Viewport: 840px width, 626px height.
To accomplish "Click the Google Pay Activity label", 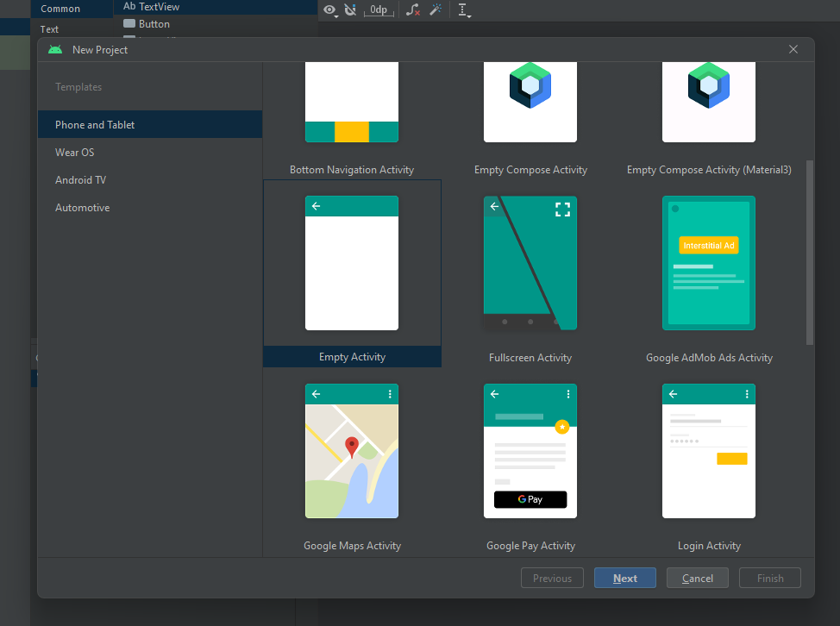I will pyautogui.click(x=531, y=546).
